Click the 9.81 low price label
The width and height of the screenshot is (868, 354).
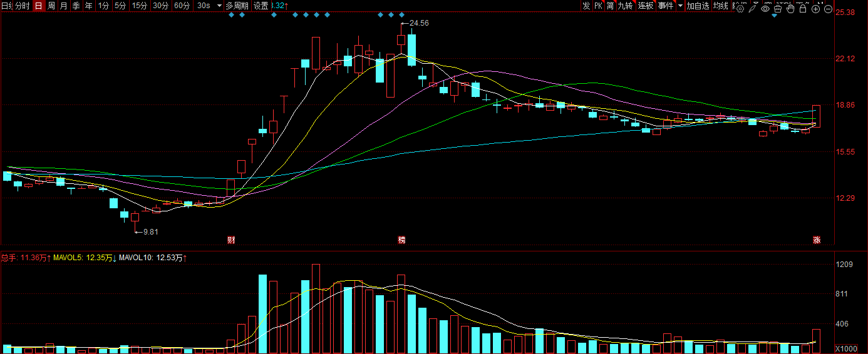pyautogui.click(x=151, y=231)
